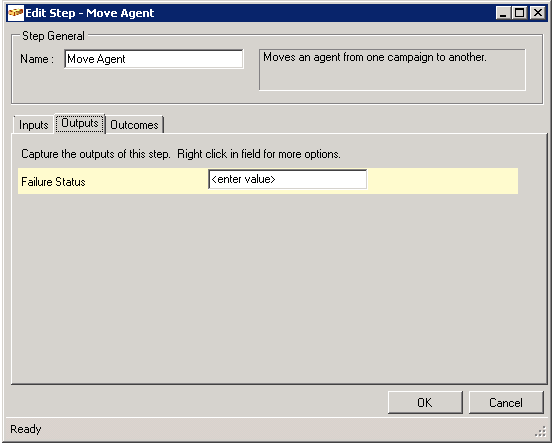Viewport: 553px width, 444px height.
Task: Switch to the Inputs tab
Action: pyautogui.click(x=34, y=125)
